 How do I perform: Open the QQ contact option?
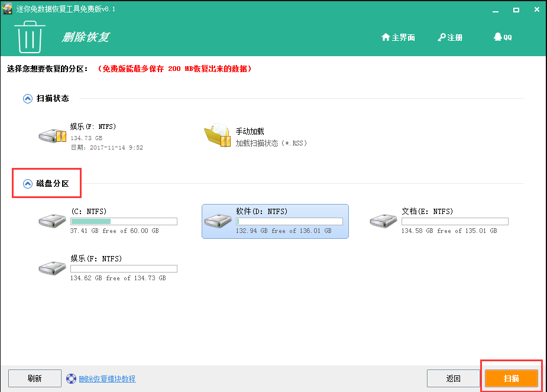503,37
